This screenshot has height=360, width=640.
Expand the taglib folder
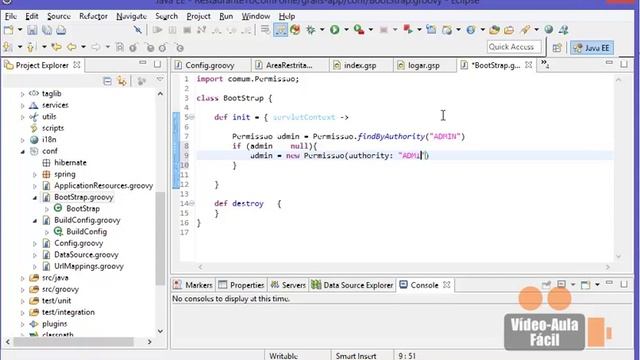(22, 94)
